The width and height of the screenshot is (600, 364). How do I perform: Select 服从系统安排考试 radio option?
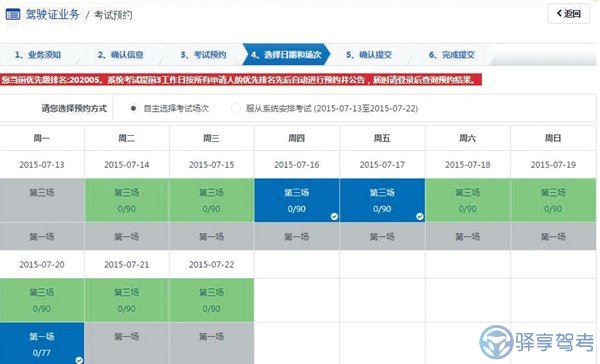point(235,108)
